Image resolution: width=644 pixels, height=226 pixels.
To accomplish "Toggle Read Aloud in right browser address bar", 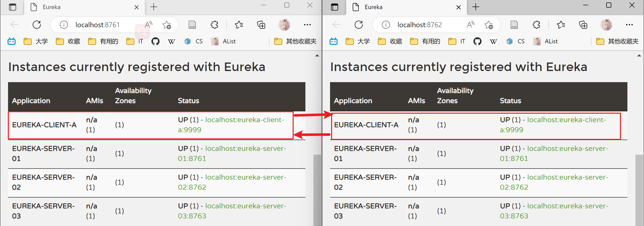I will [x=470, y=25].
